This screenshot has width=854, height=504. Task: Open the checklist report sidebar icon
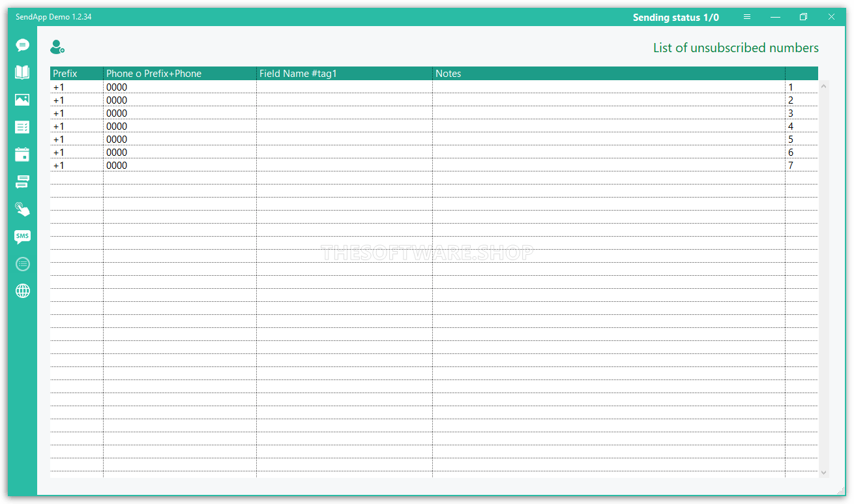pyautogui.click(x=23, y=127)
